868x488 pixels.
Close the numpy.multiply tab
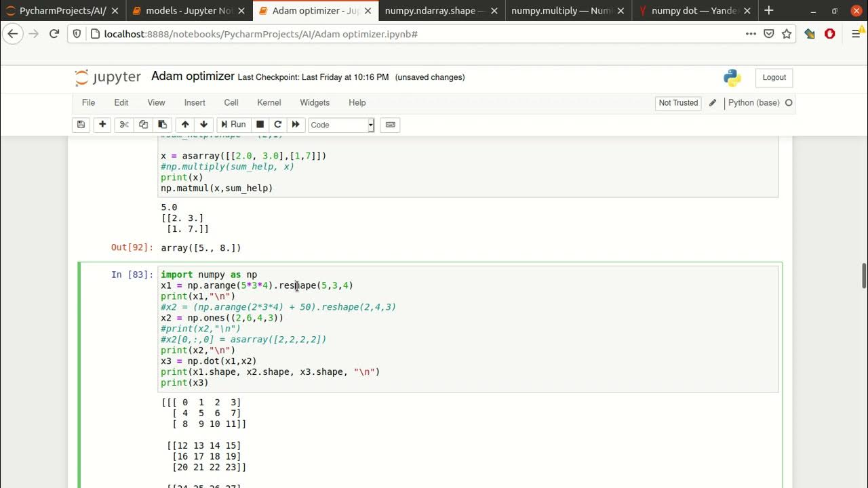point(619,11)
